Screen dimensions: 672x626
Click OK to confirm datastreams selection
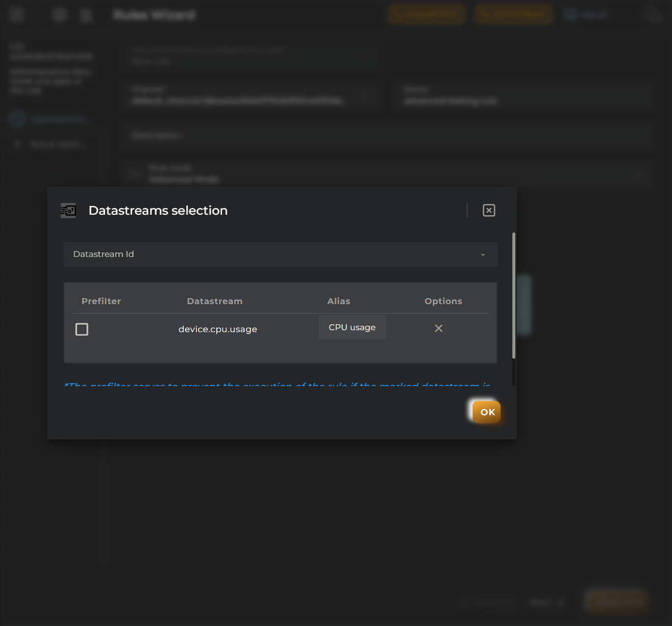[x=486, y=412]
